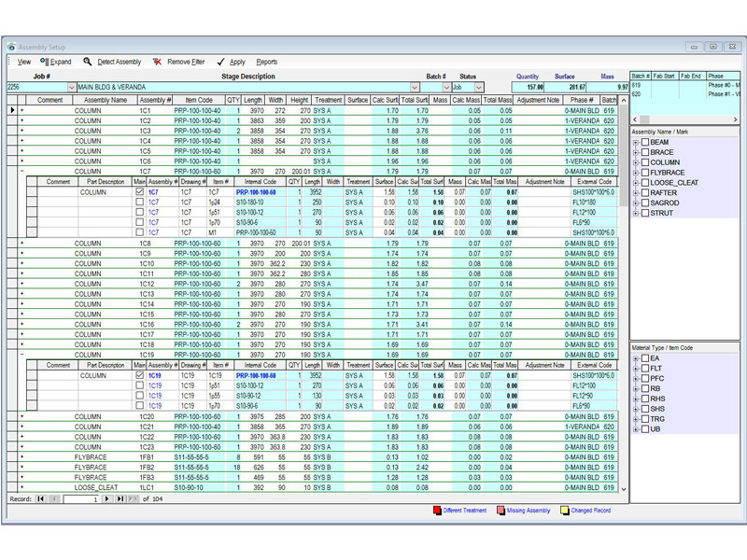Image resolution: width=747 pixels, height=560 pixels.
Task: Open the Status dropdown
Action: tap(479, 87)
